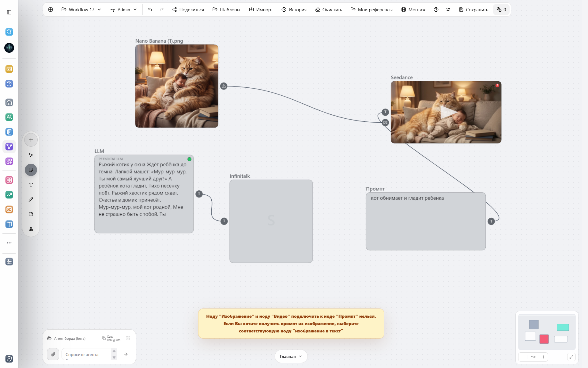Viewport: 588px width, 368px height.
Task: Send message to agent with arrow
Action: pyautogui.click(x=126, y=354)
